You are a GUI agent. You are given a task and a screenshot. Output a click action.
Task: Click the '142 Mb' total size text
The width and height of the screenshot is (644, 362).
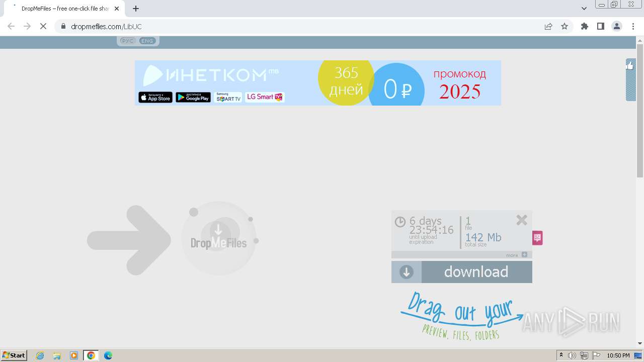point(483,237)
